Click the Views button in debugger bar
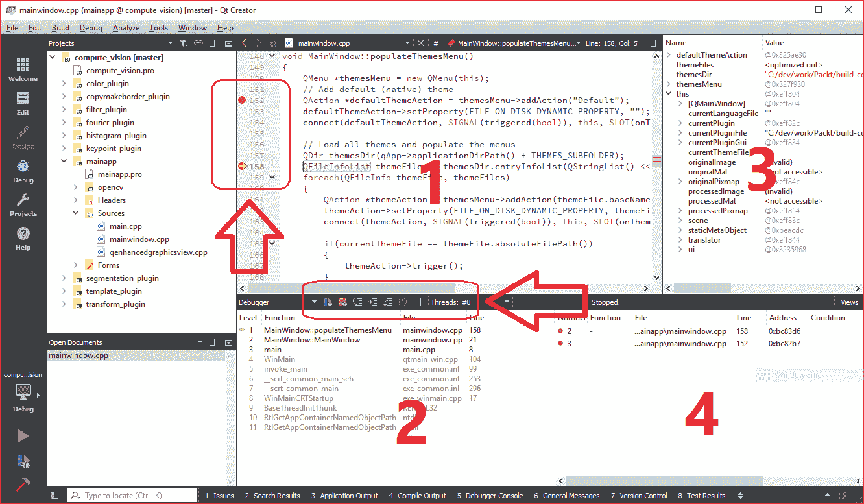The width and height of the screenshot is (864, 504). pyautogui.click(x=849, y=302)
